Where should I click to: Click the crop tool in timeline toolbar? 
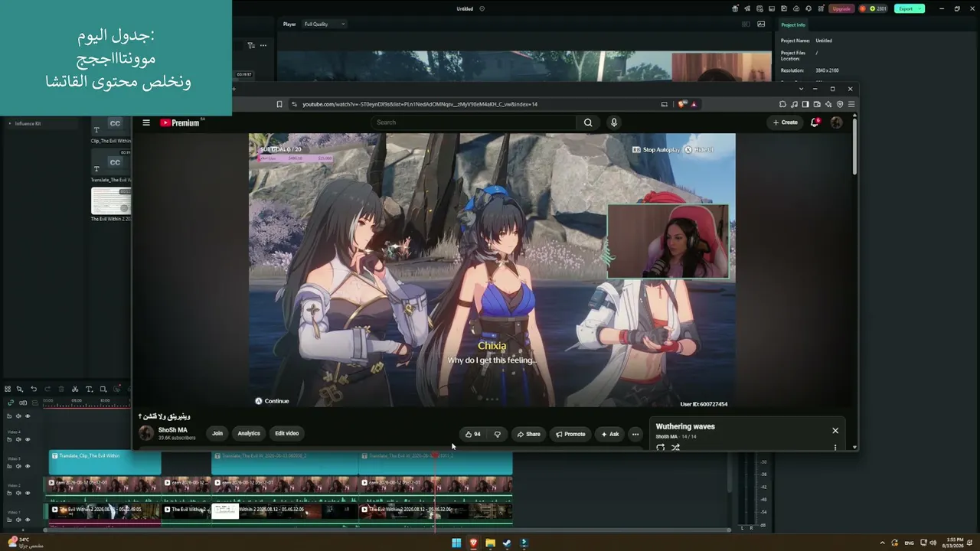click(103, 389)
